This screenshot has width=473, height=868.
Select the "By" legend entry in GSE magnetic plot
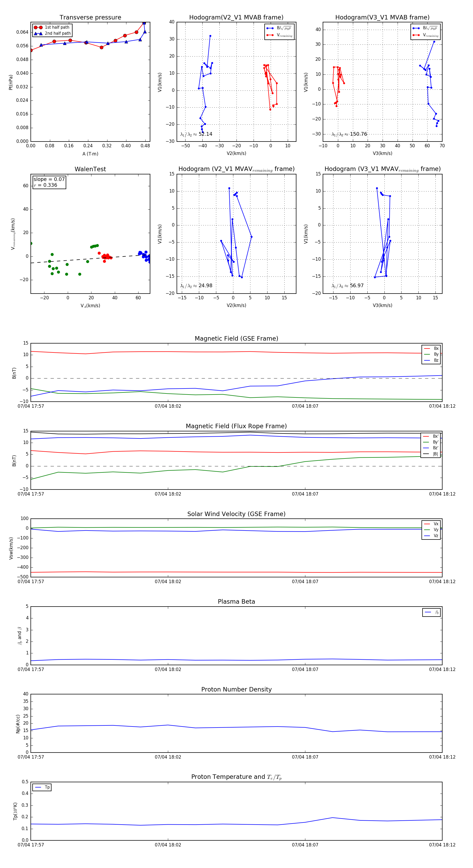point(431,354)
